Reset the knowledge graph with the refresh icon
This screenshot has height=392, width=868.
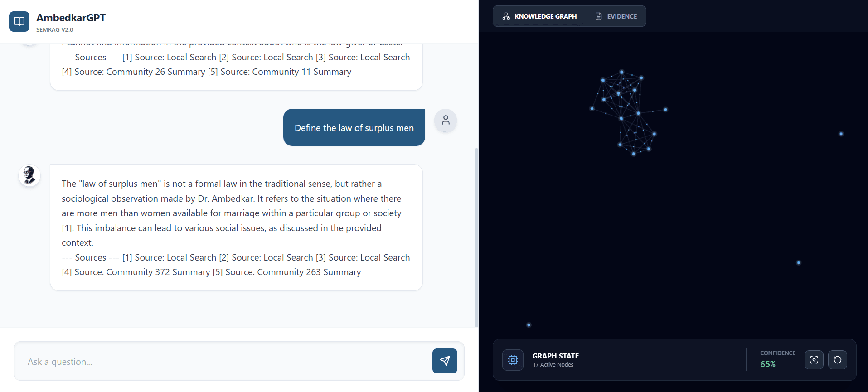(838, 360)
